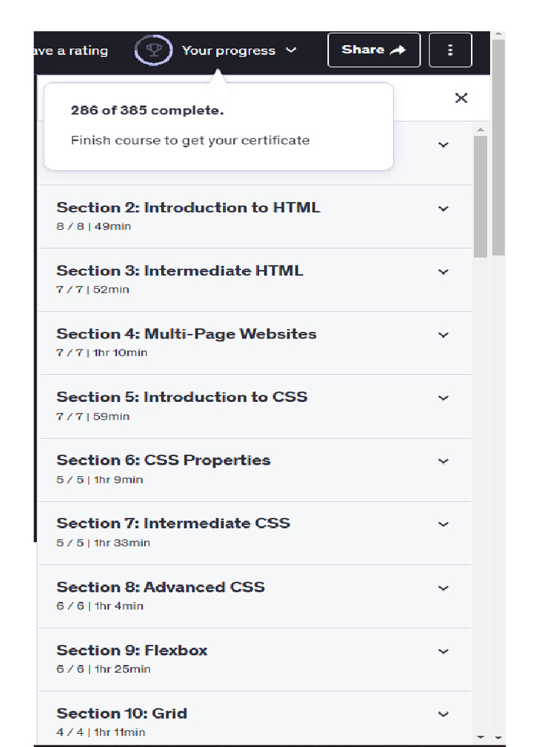Expand Section 5: Introduction to CSS chevron
The height and width of the screenshot is (747, 560).
pos(443,398)
